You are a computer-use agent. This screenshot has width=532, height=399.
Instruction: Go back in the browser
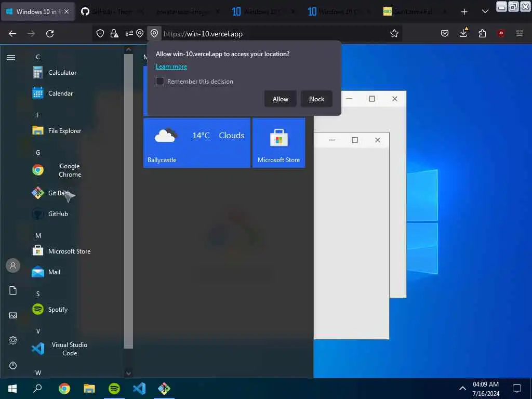pos(12,34)
